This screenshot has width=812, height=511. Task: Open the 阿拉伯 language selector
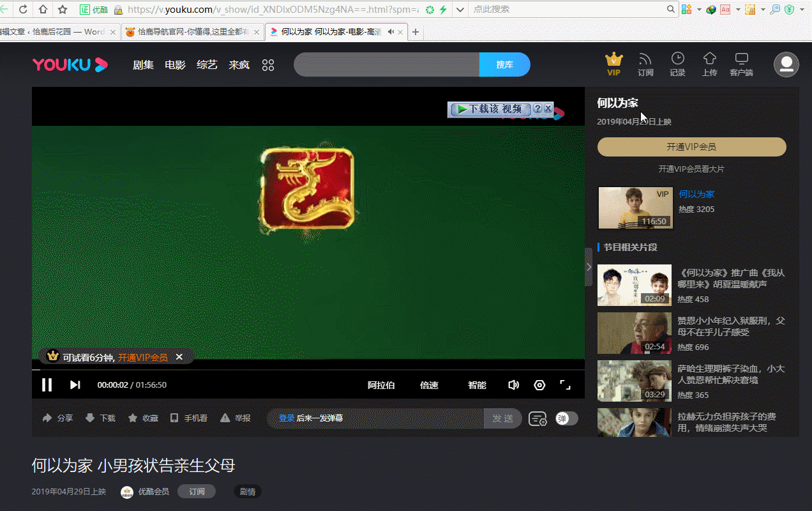point(381,385)
